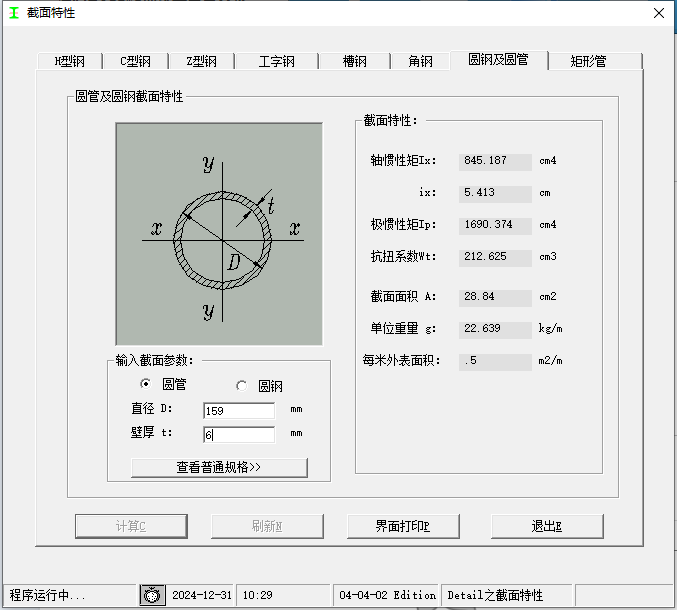The image size is (677, 610).
Task: Select the 圆管 radio option
Action: click(163, 384)
